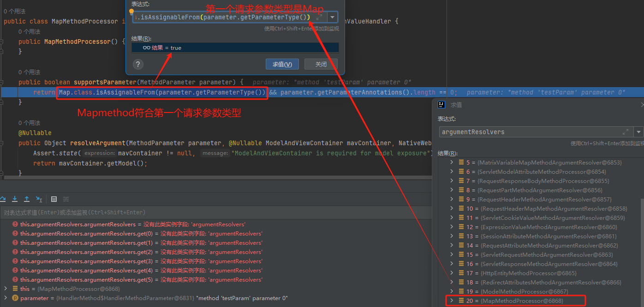This screenshot has height=307, width=644.
Task: Expand the argumentResolvers expression field editor
Action: tap(626, 132)
